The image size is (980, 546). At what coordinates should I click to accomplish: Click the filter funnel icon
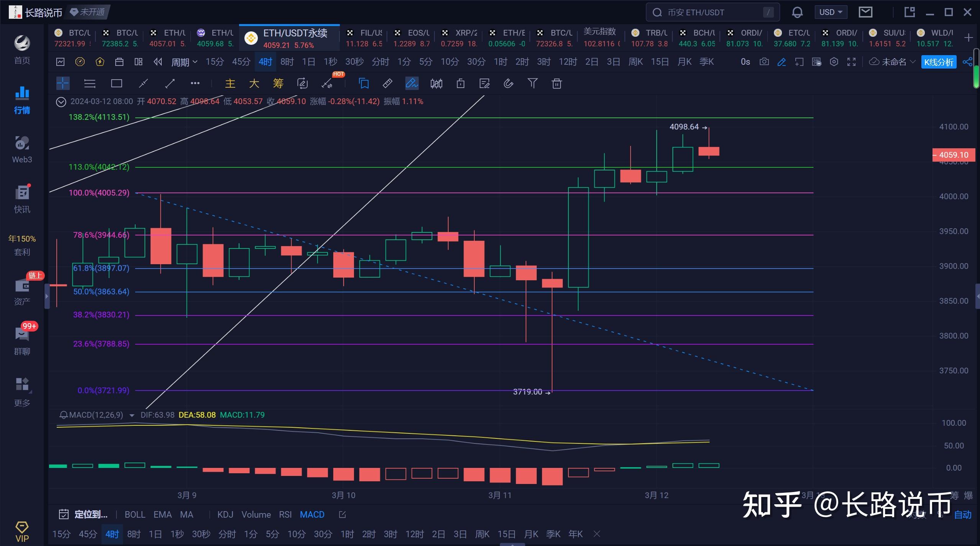tap(533, 83)
